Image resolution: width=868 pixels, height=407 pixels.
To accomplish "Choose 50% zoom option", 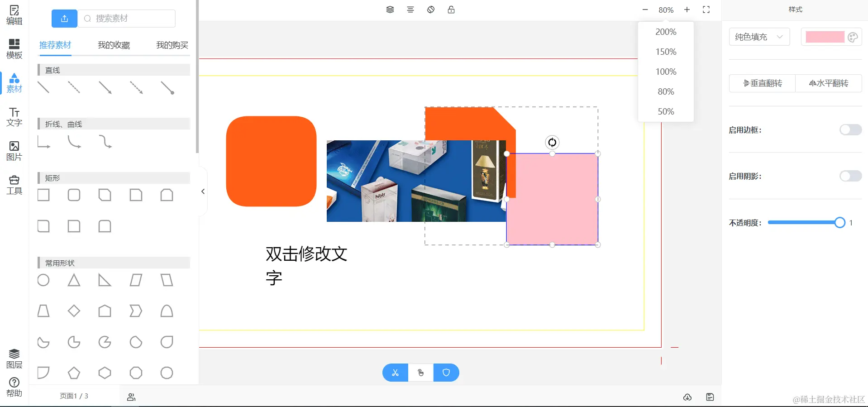I will point(666,111).
